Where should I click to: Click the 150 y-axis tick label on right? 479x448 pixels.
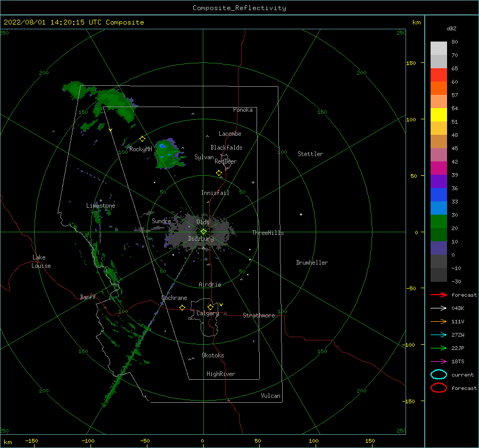(411, 63)
